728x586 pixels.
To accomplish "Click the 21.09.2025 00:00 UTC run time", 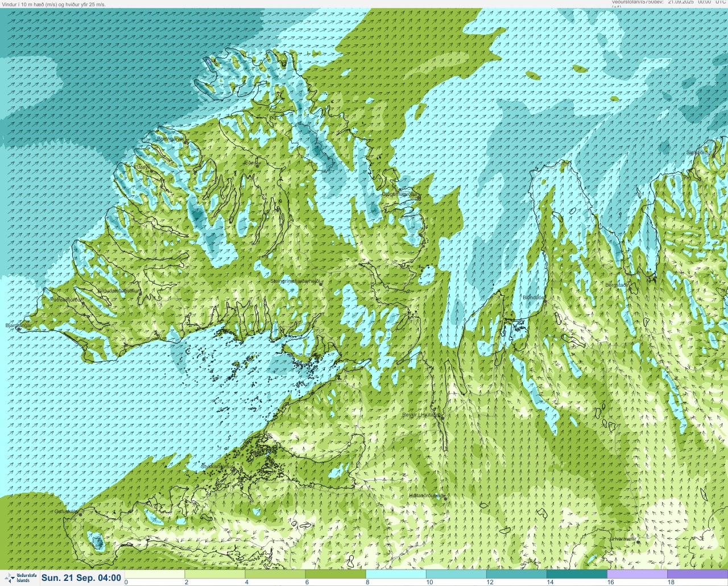I will click(697, 2).
